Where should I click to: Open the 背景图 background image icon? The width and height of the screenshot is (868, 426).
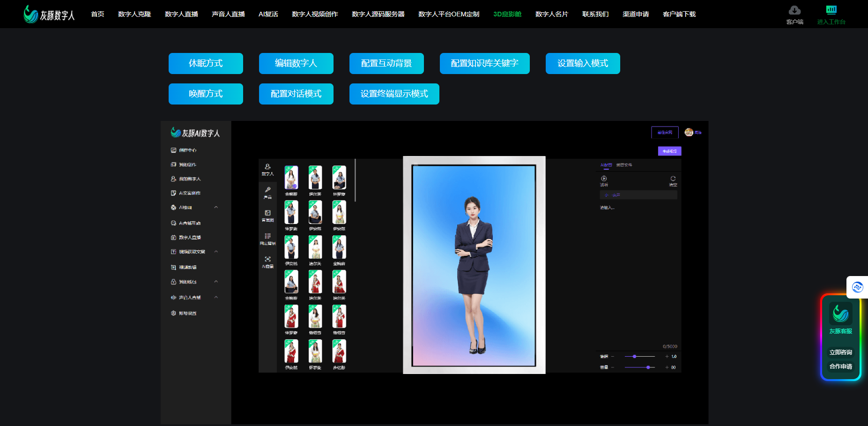point(267,213)
